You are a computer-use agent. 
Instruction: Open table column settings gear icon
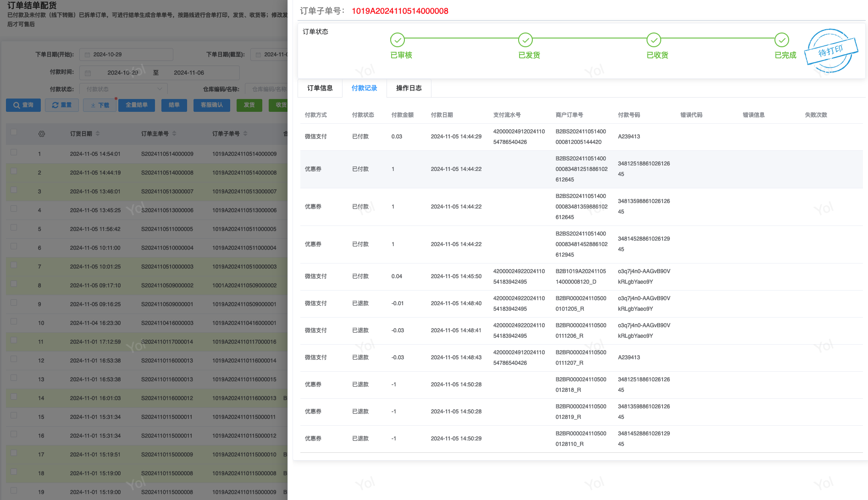[x=42, y=134]
